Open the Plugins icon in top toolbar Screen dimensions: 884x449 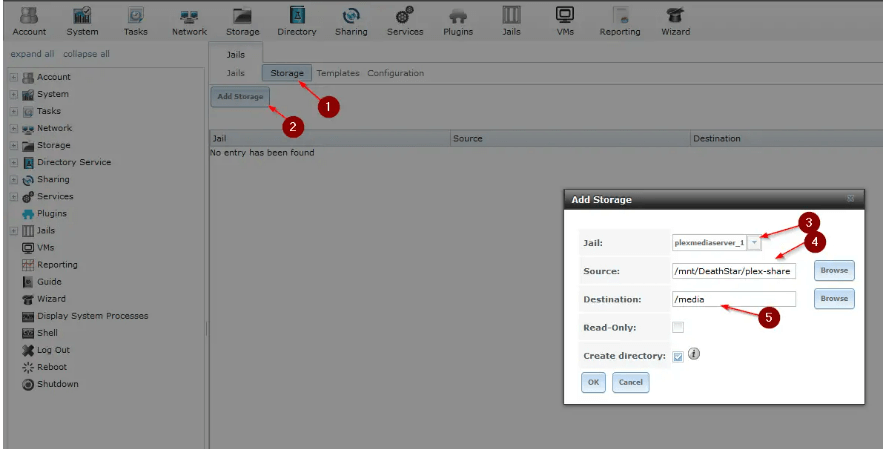[x=458, y=21]
